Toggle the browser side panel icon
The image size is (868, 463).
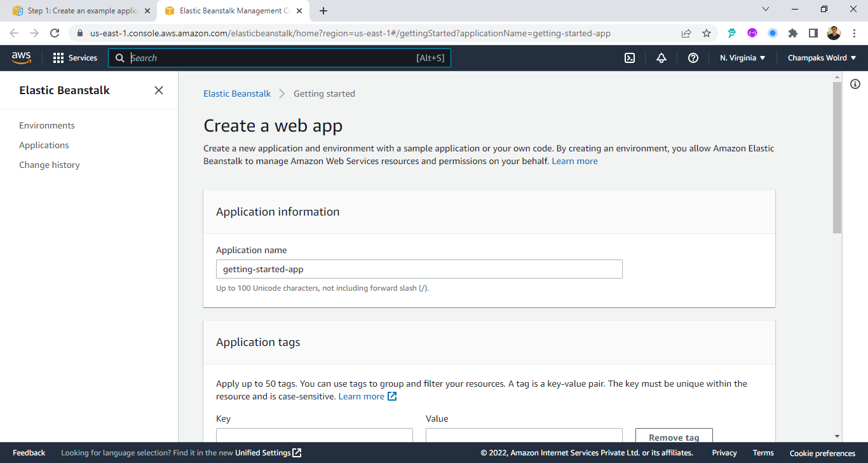pos(813,33)
